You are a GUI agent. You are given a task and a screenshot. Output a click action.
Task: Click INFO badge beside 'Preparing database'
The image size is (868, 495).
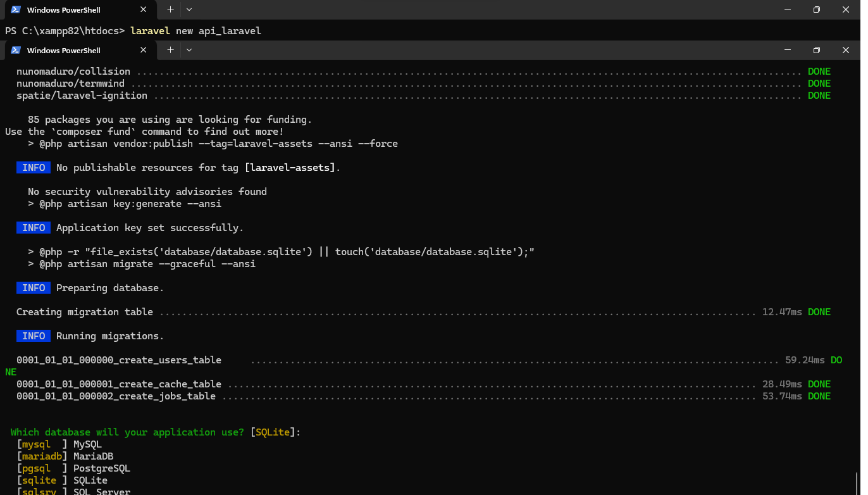click(34, 288)
